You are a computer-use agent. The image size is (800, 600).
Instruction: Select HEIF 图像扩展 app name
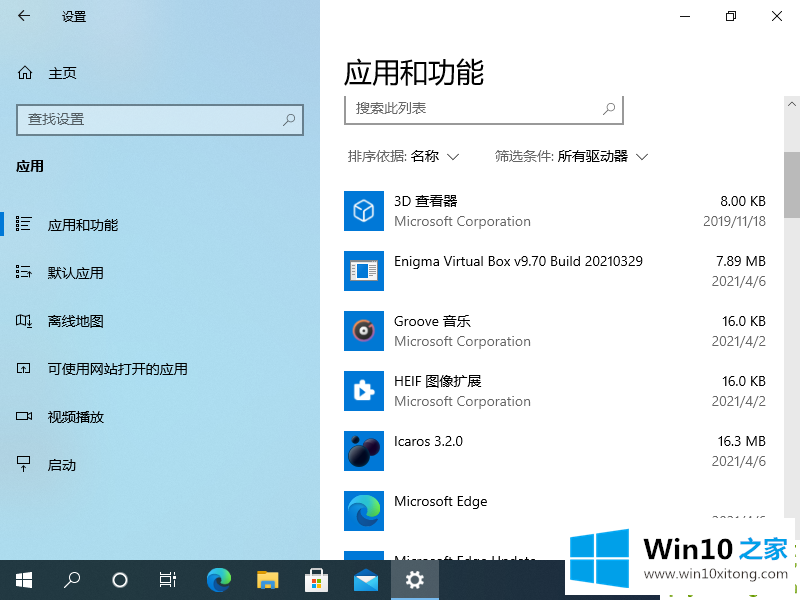pyautogui.click(x=438, y=381)
